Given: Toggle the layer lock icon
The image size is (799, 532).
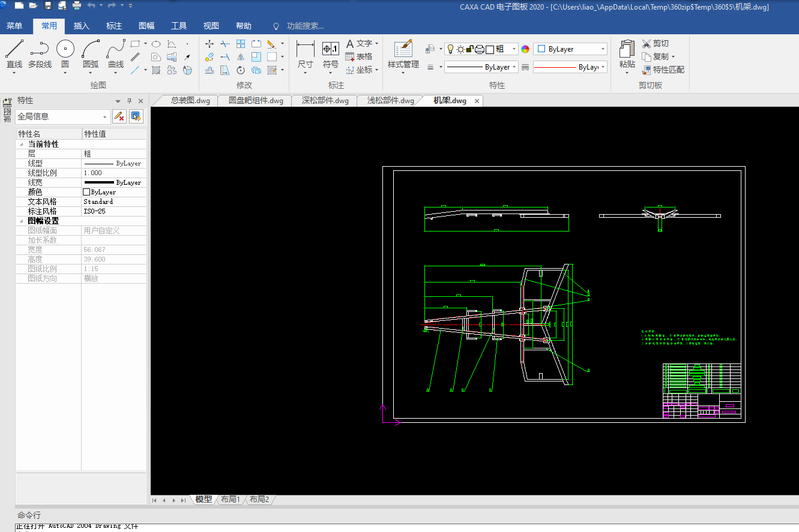Looking at the screenshot, I should tap(470, 49).
